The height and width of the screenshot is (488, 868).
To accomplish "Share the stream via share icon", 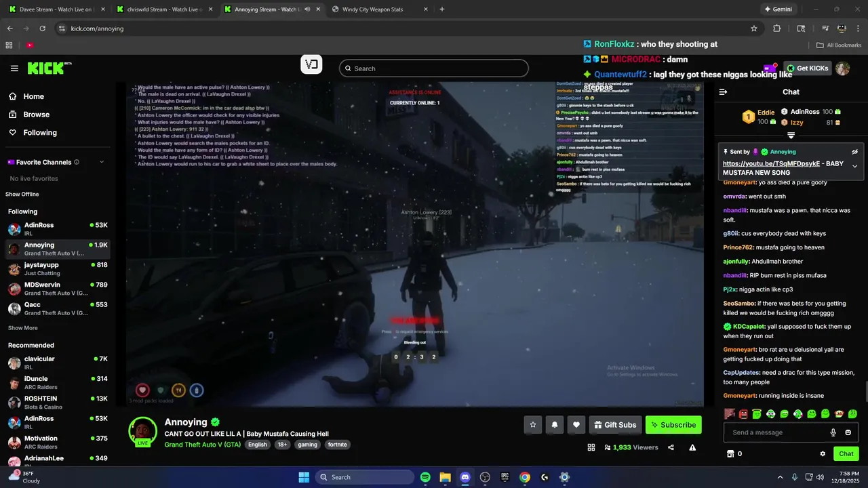I will pos(671,447).
